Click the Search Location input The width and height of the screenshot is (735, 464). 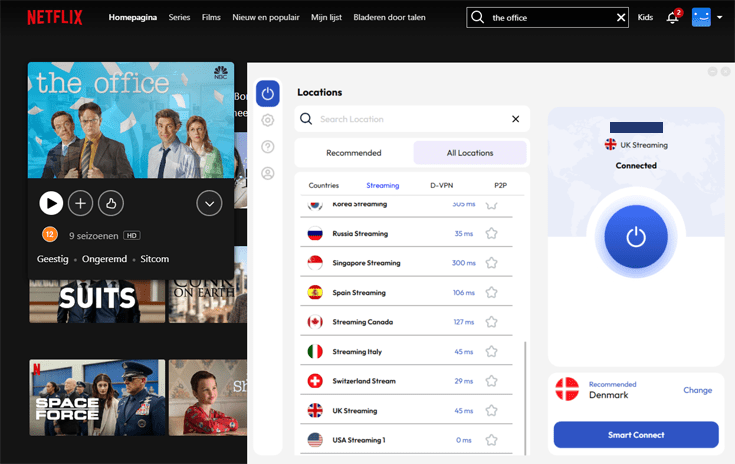click(412, 119)
